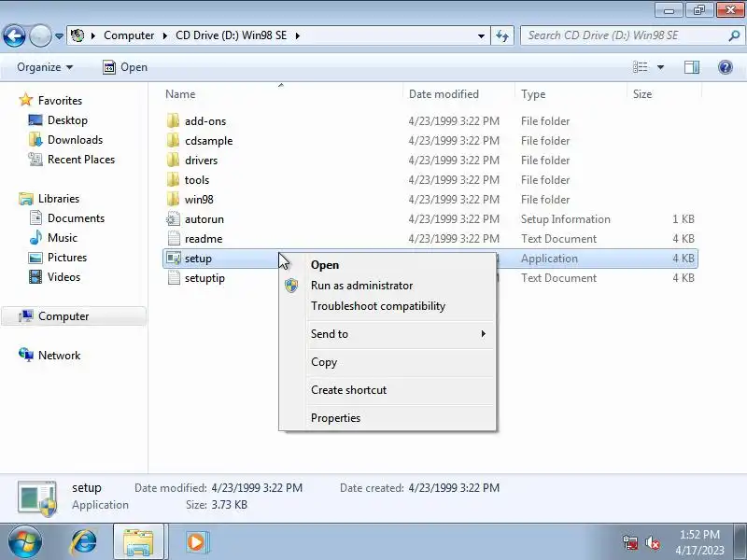Open the Videos library
Screen dimensions: 747x560
coord(63,276)
